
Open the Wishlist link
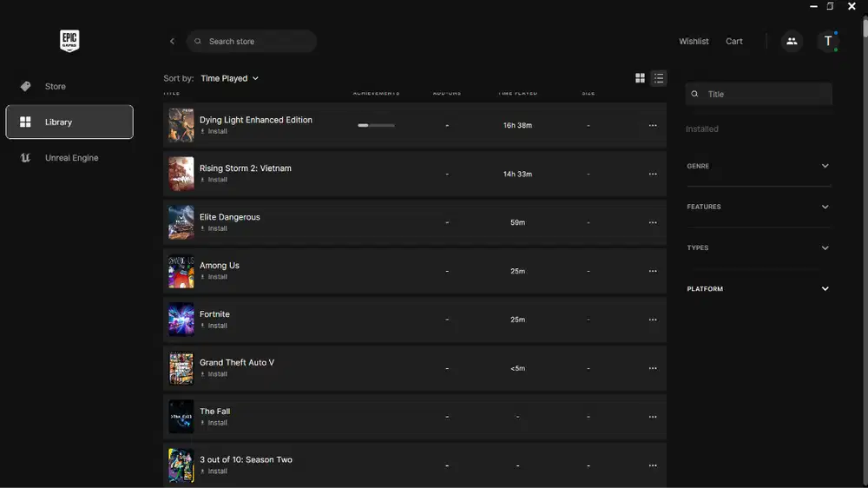coord(694,41)
